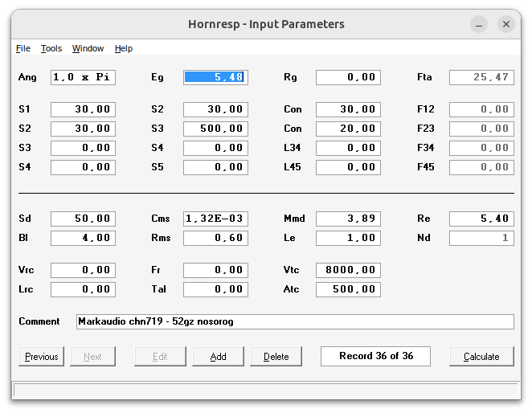Click the Mmd mass field
This screenshot has height=413, width=532.
coord(348,219)
